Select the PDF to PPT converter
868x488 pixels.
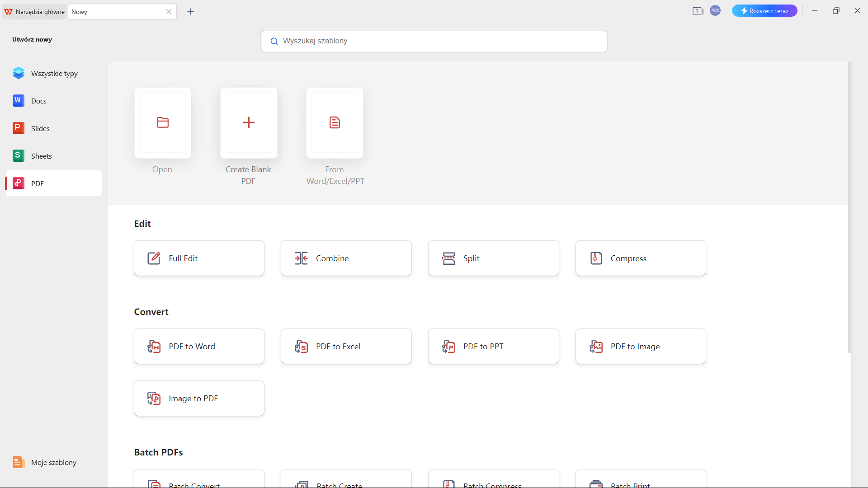(493, 346)
